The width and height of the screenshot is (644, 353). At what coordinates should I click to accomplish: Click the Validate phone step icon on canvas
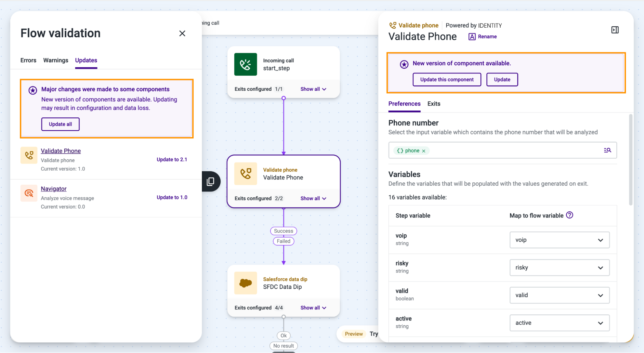[x=245, y=174]
